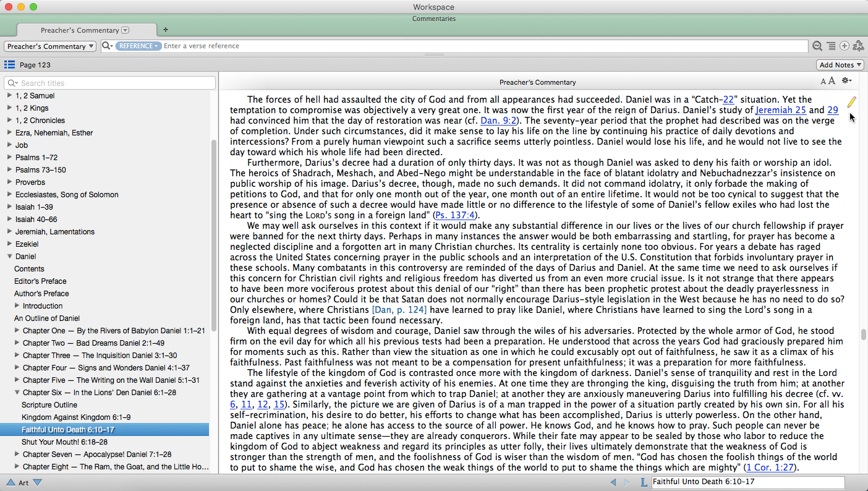Viewport: 868px width, 491px height.
Task: Collapse Chapter Six In the Lions' Den
Action: (x=17, y=392)
